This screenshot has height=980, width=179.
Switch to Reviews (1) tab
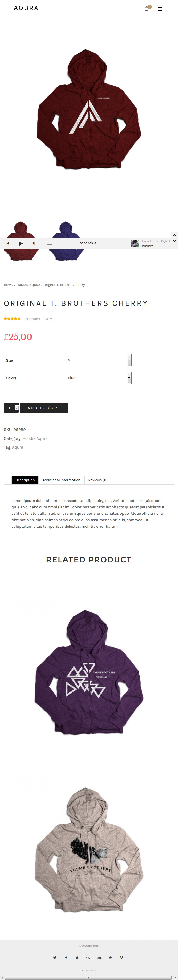[x=97, y=480]
